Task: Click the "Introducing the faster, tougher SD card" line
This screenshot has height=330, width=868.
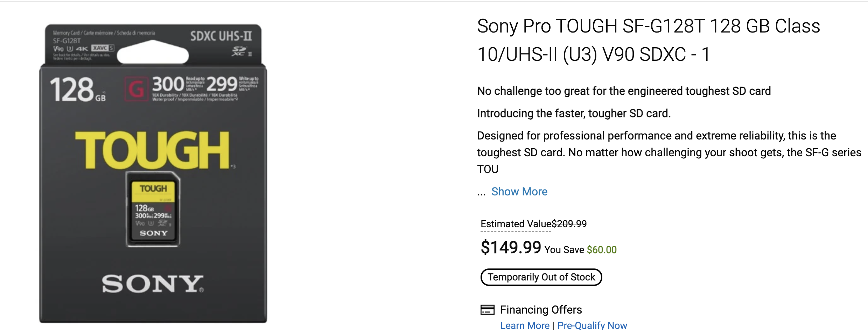Action: (574, 113)
